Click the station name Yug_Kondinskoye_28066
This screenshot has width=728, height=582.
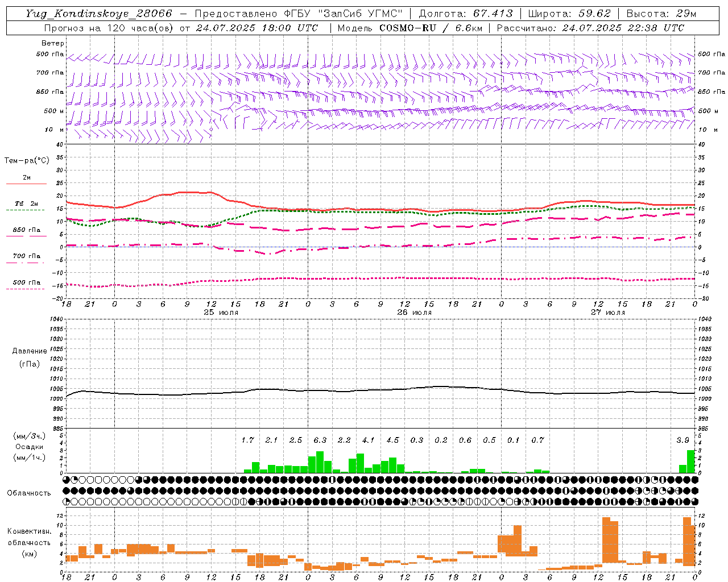point(98,14)
